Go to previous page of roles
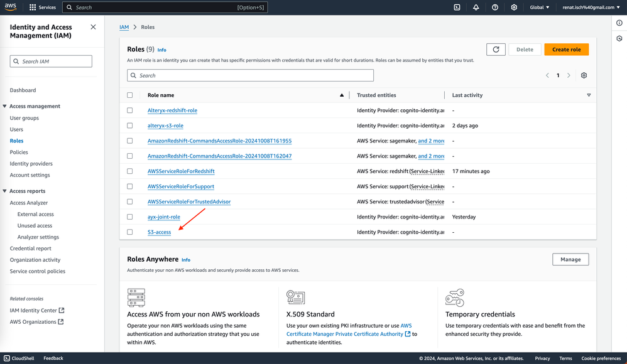The width and height of the screenshot is (627, 364). [547, 75]
